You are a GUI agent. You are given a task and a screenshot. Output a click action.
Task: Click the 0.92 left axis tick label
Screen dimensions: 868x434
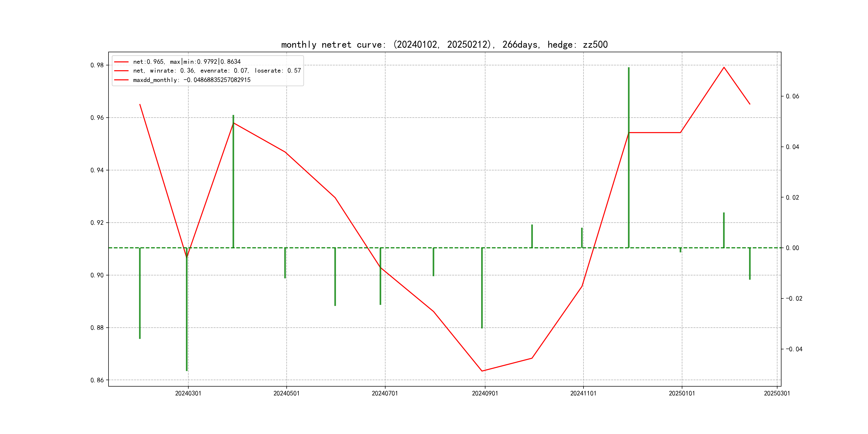coord(97,223)
